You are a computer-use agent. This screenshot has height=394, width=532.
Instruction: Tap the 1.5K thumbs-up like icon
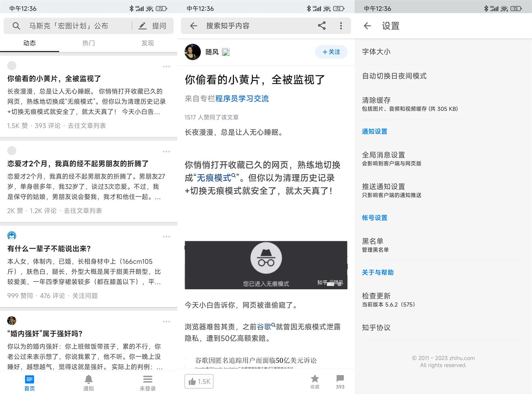click(x=199, y=381)
